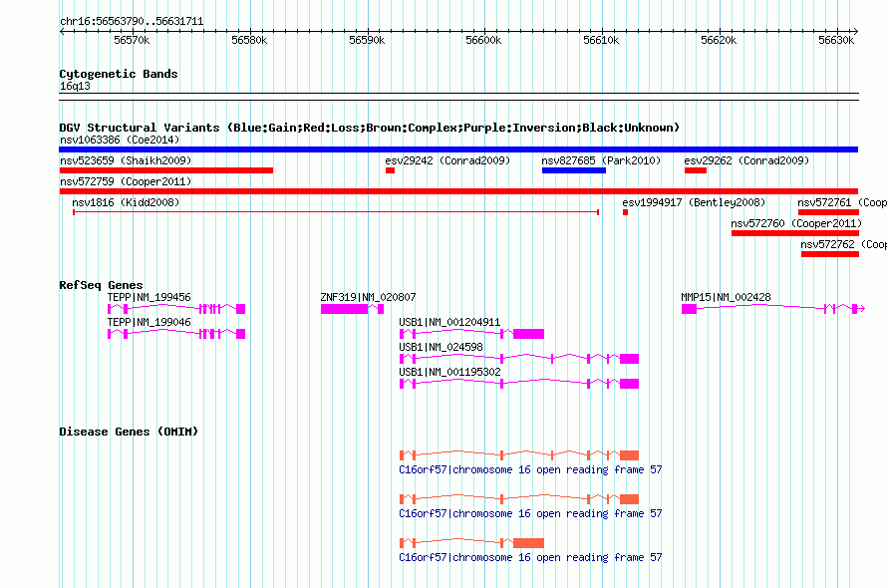Click the USB1|NM_024598 label
Viewport: 887px width, 588px height.
coord(441,347)
